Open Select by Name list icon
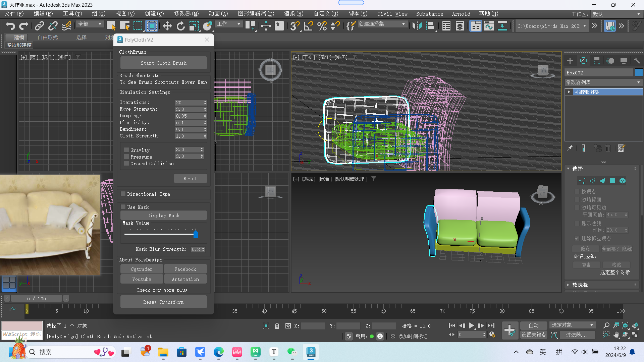The width and height of the screenshot is (644, 362). (x=125, y=26)
